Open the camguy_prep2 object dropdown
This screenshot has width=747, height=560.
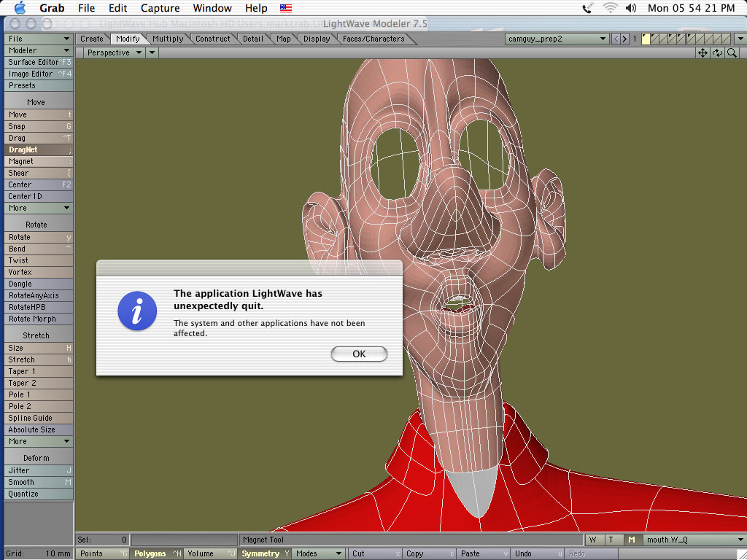pos(557,39)
